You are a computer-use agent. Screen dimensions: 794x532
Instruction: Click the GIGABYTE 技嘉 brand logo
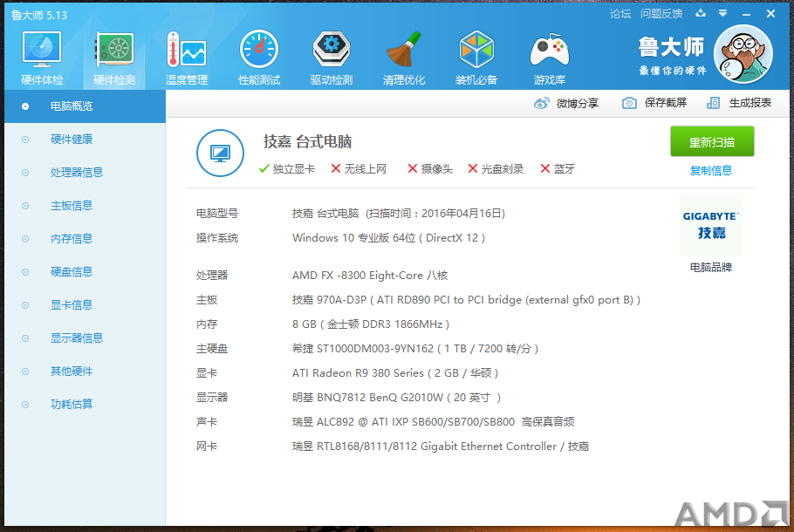tap(711, 225)
